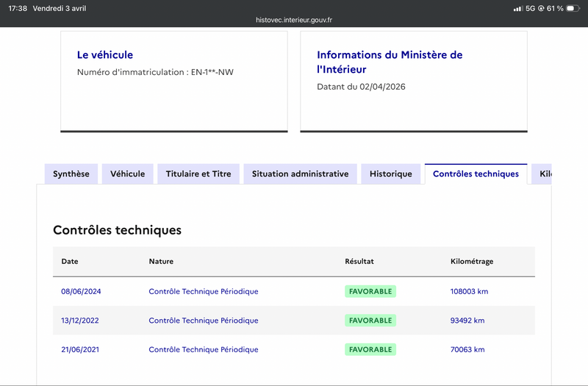Click the Le véhicule card heading
The width and height of the screenshot is (588, 386).
click(105, 55)
